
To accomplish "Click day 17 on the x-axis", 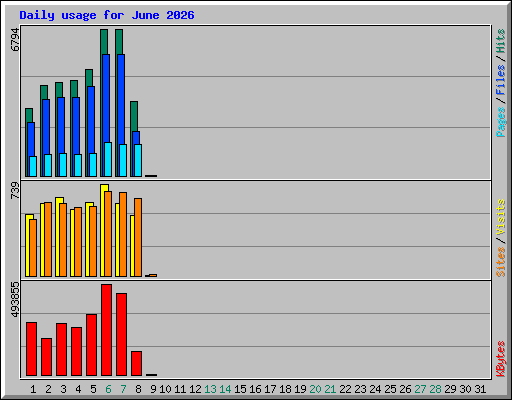I will pyautogui.click(x=270, y=389).
